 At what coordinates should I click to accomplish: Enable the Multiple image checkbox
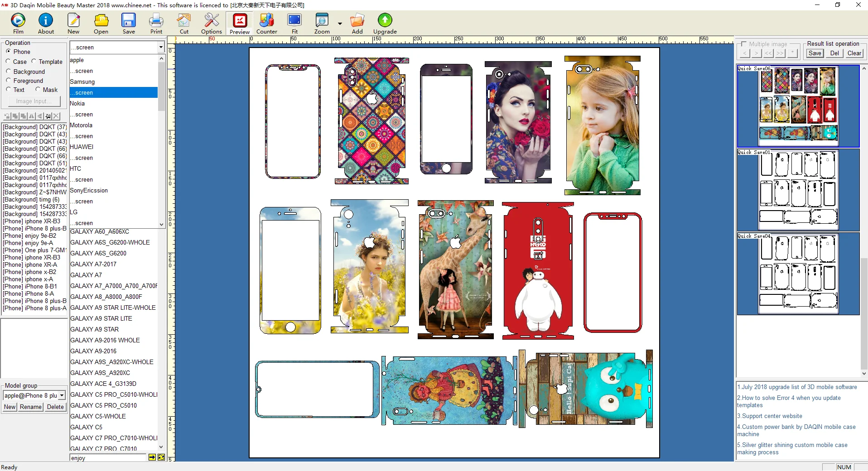743,44
